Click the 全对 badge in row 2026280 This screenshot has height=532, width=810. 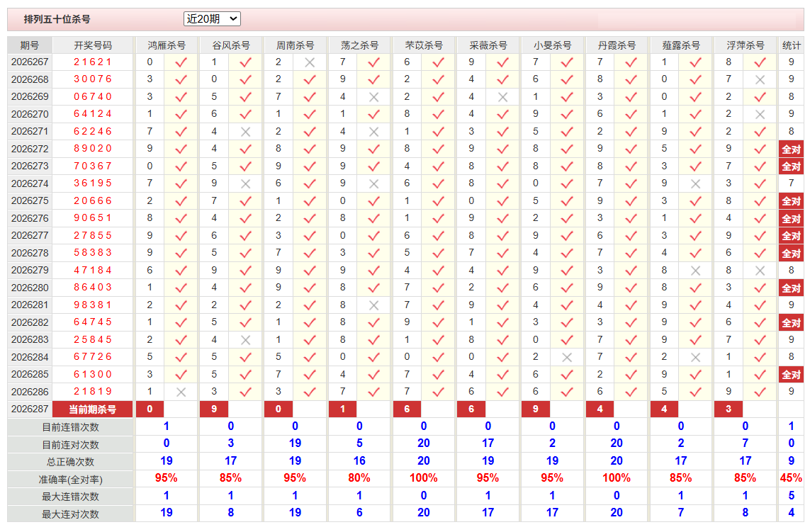(791, 288)
